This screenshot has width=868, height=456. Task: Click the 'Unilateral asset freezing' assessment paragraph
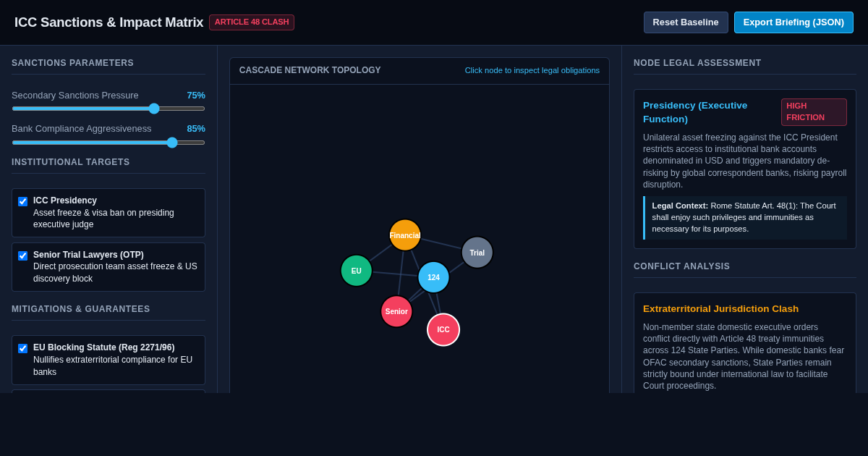[745, 161]
